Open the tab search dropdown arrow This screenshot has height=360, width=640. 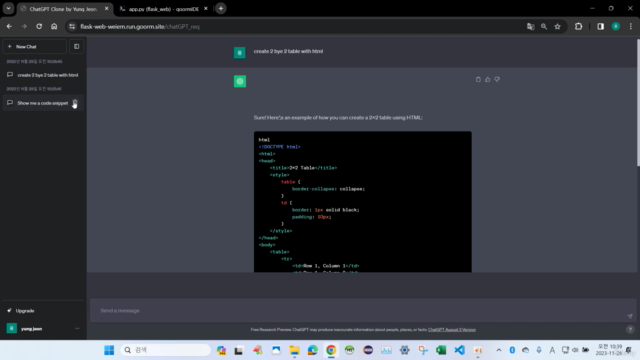tap(8, 9)
